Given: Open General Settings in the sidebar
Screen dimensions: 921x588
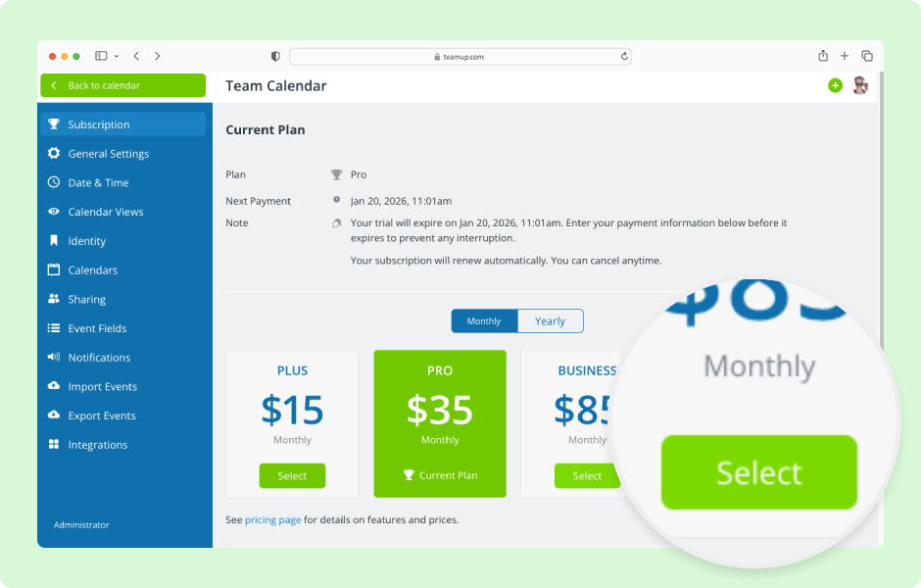Looking at the screenshot, I should point(108,154).
